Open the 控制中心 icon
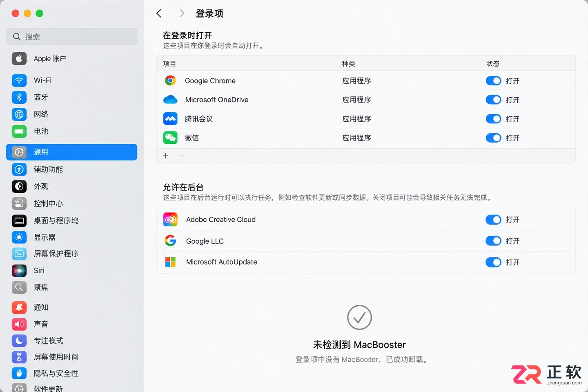 click(19, 203)
